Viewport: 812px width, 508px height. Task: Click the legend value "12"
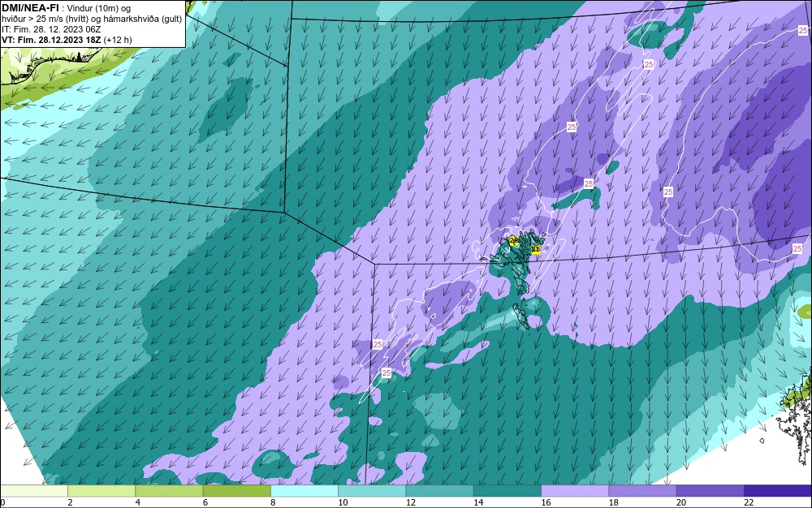[411, 502]
